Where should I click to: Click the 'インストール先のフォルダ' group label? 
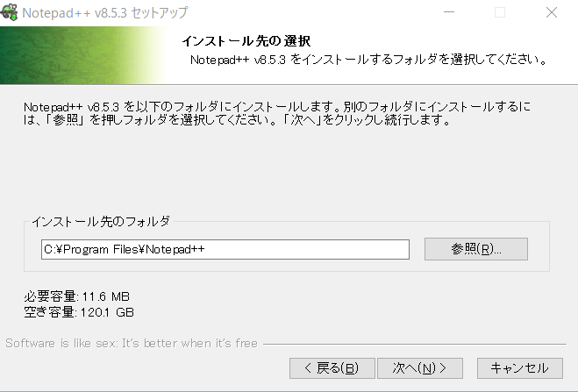[x=101, y=221]
